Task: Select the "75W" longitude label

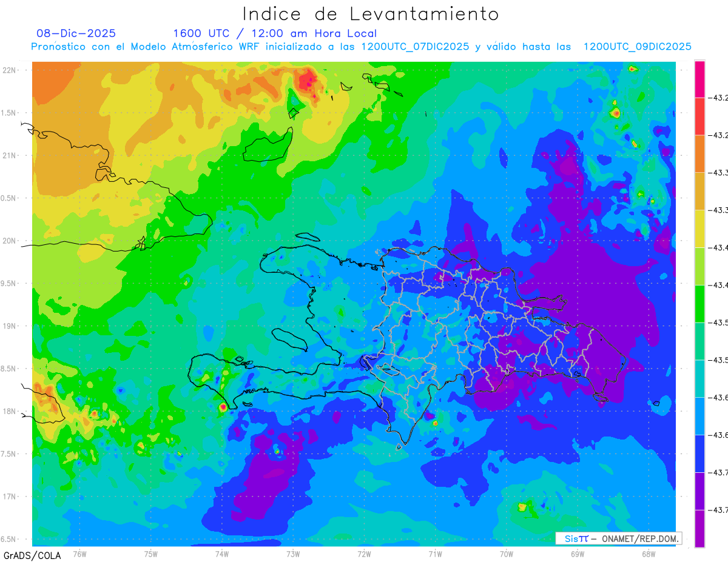Action: point(150,553)
